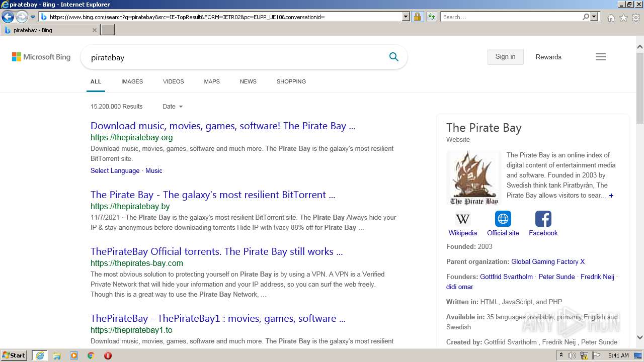
Task: Open the Music sublink
Action: (153, 171)
